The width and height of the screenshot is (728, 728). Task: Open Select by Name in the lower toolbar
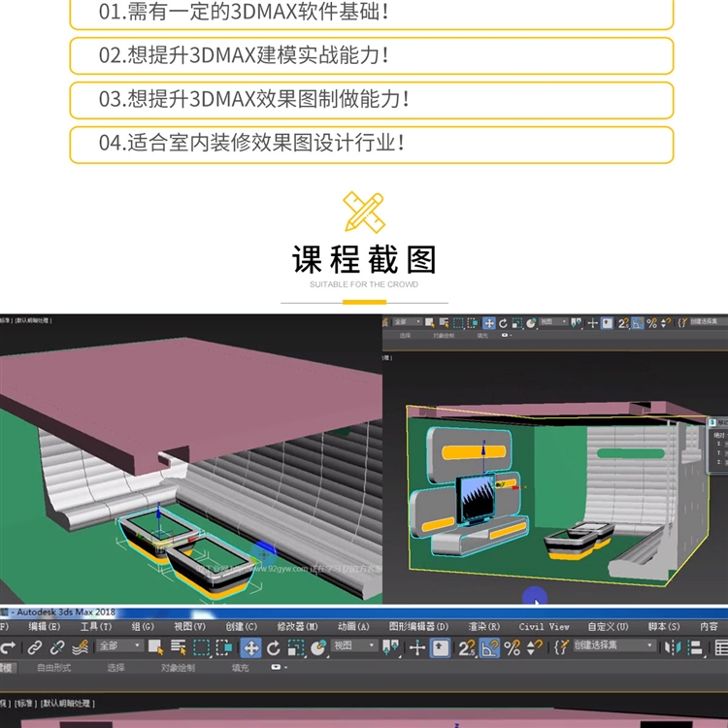coord(179,647)
